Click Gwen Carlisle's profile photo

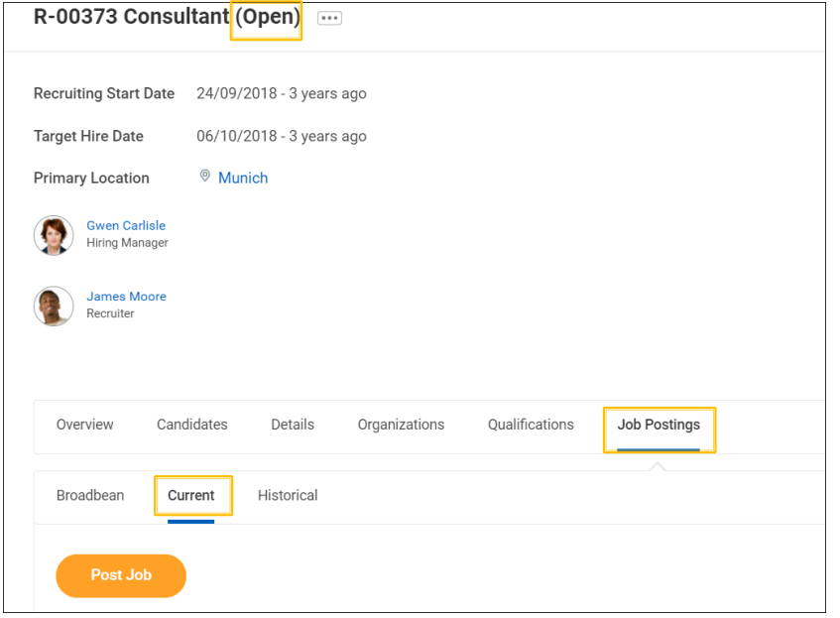coord(54,235)
